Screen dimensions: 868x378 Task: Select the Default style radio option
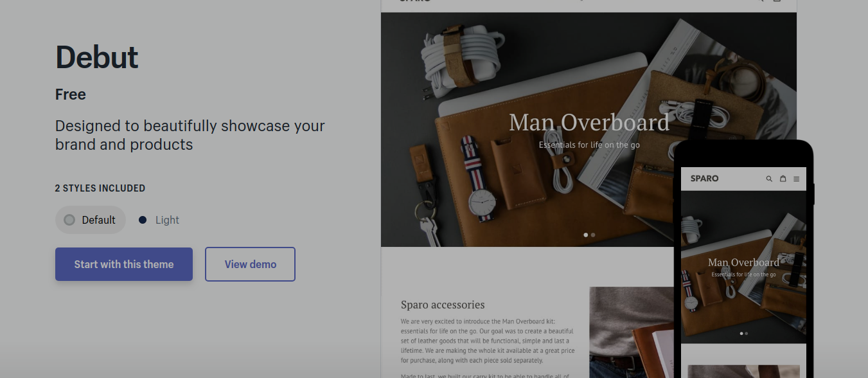(x=91, y=220)
